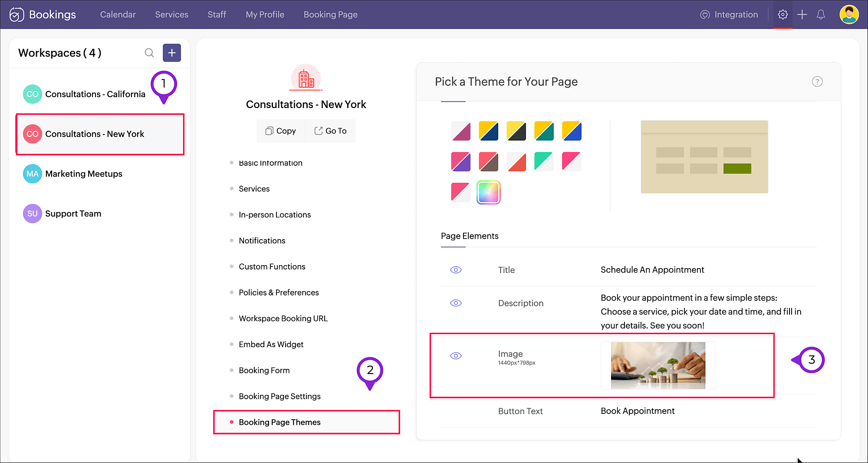Select the Consultations - New York workspace
The width and height of the screenshot is (868, 463).
[100, 134]
